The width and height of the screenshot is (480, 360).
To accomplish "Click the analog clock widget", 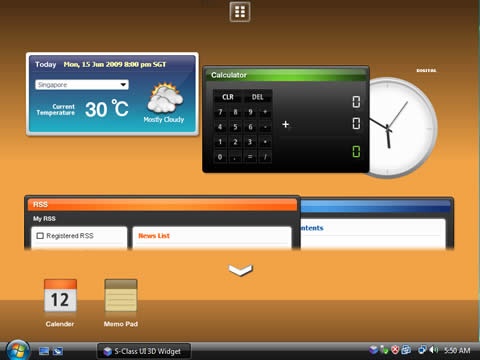I will click(x=403, y=127).
